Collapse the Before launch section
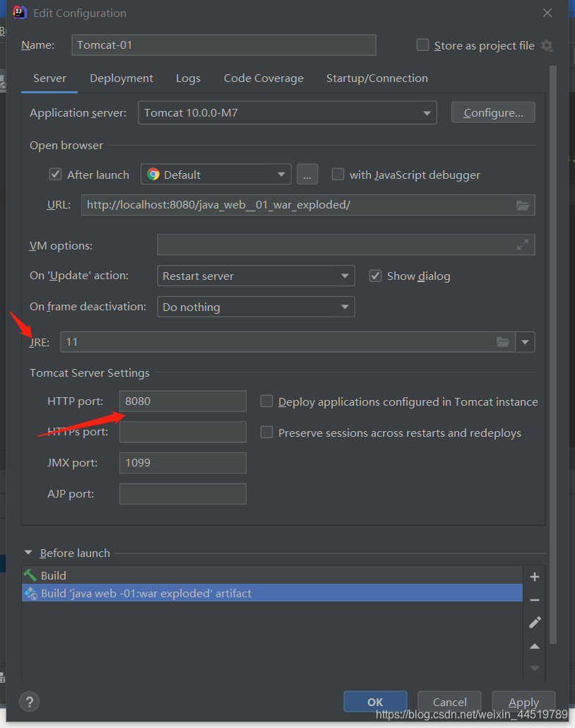The height and width of the screenshot is (728, 575). point(28,553)
